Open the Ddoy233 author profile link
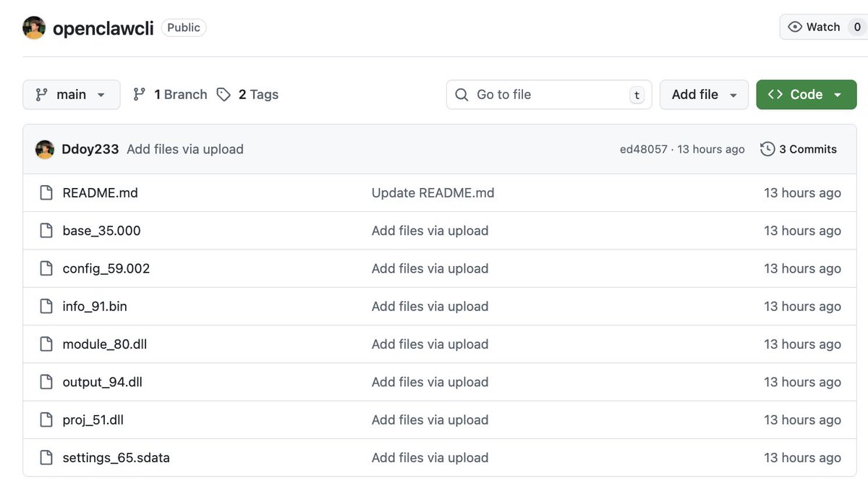The width and height of the screenshot is (868, 489). (90, 149)
